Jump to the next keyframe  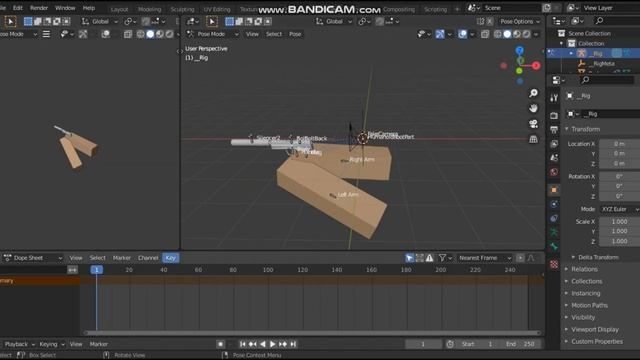[x=283, y=344]
